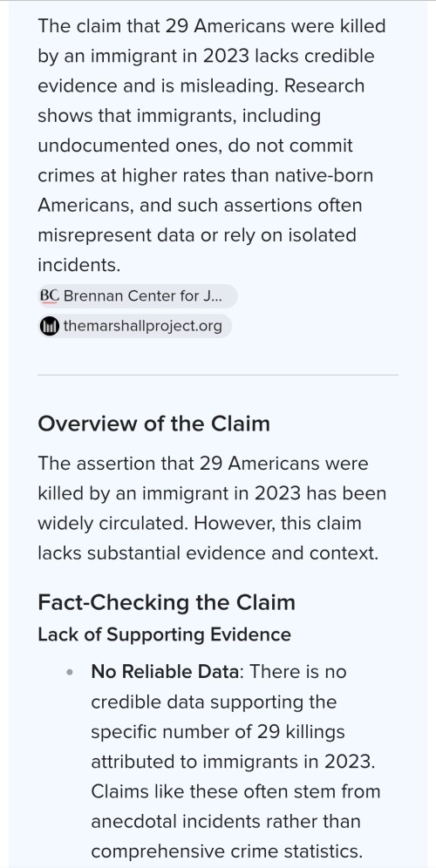Image resolution: width=436 pixels, height=868 pixels.
Task: Click the horizontal divider line below the sources
Action: pyautogui.click(x=218, y=375)
